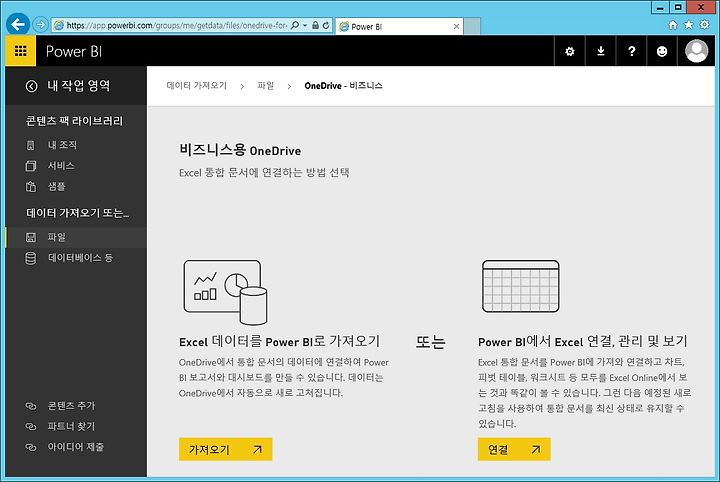Click the URL address field
The height and width of the screenshot is (482, 720).
point(177,25)
